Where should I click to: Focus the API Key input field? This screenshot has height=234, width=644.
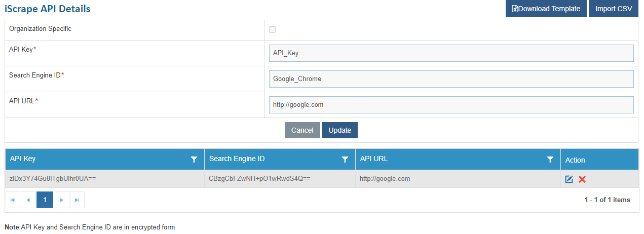pyautogui.click(x=451, y=53)
